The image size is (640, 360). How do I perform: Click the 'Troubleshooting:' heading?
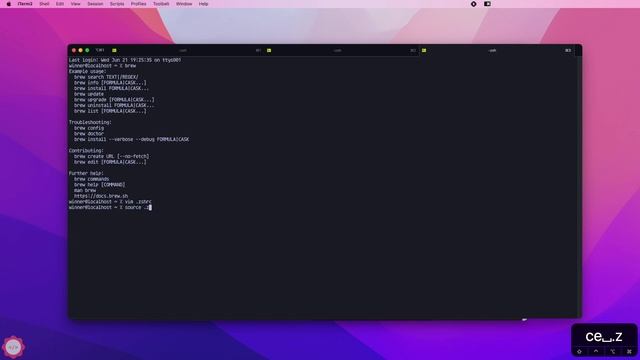tap(90, 122)
